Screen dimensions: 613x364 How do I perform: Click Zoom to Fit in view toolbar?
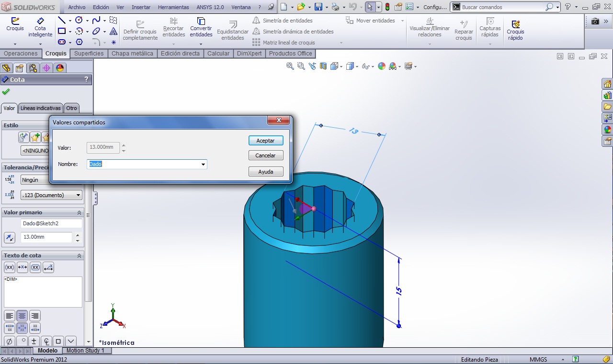290,66
